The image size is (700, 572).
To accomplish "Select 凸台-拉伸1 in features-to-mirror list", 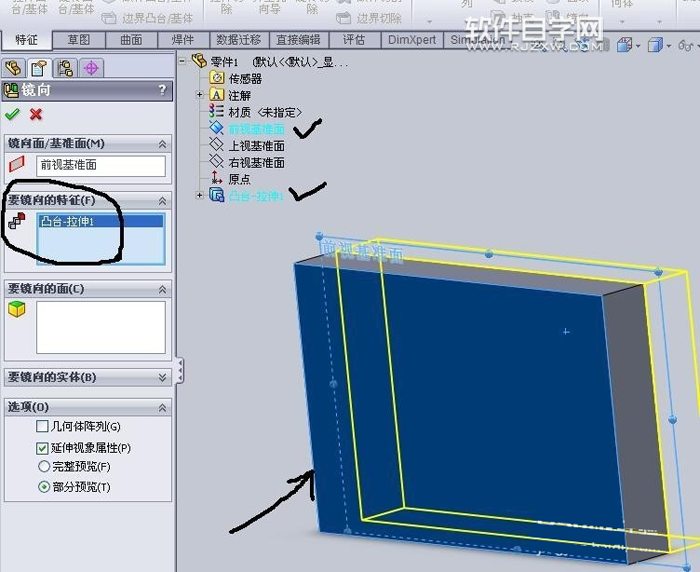I will point(101,221).
